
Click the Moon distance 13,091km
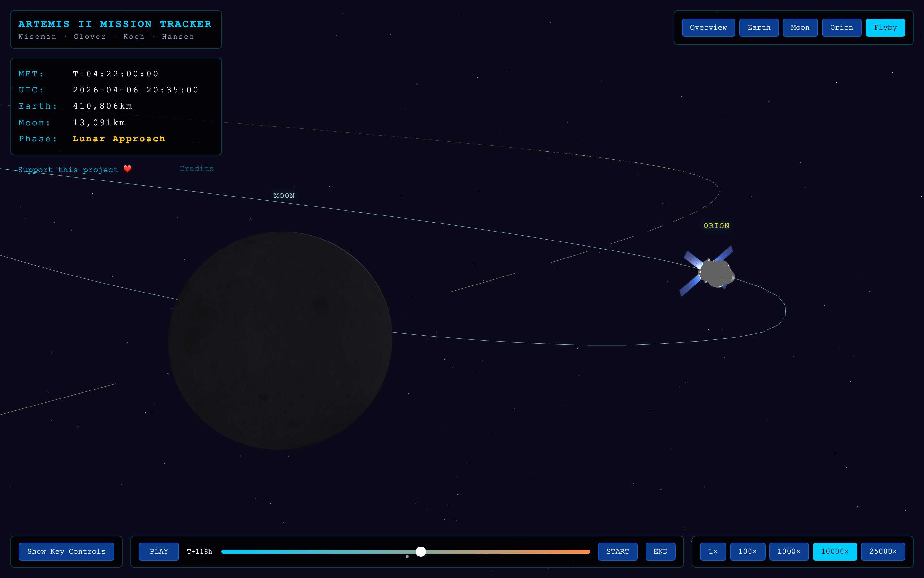point(99,123)
